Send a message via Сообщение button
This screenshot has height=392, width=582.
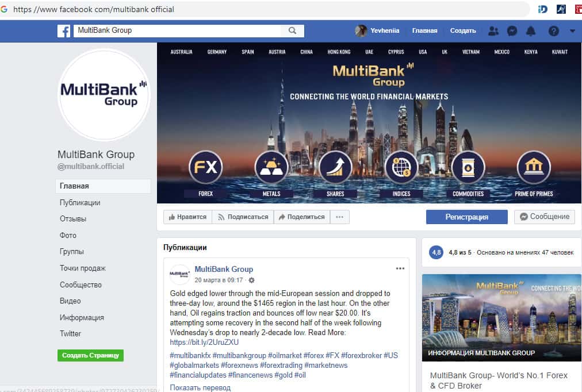coord(545,217)
